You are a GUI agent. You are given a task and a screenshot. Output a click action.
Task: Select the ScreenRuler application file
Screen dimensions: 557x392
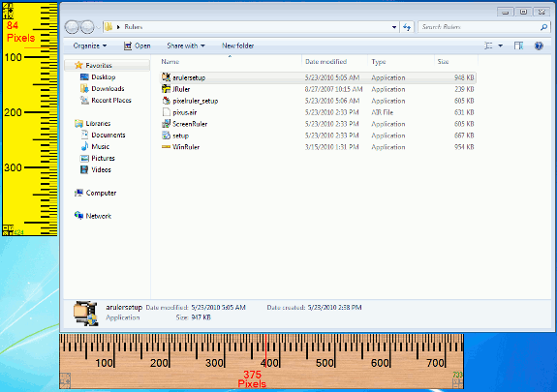(x=318, y=124)
